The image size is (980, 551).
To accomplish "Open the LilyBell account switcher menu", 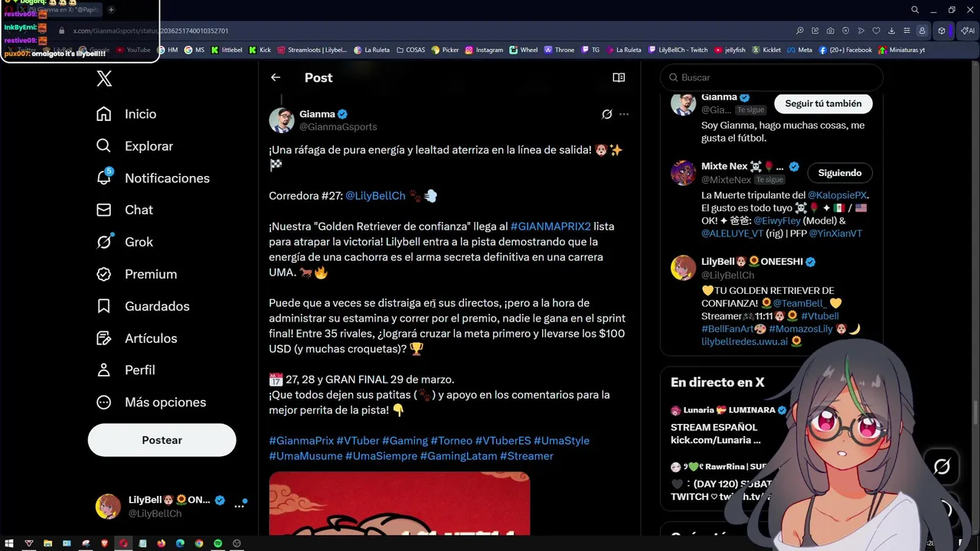I will 171,506.
